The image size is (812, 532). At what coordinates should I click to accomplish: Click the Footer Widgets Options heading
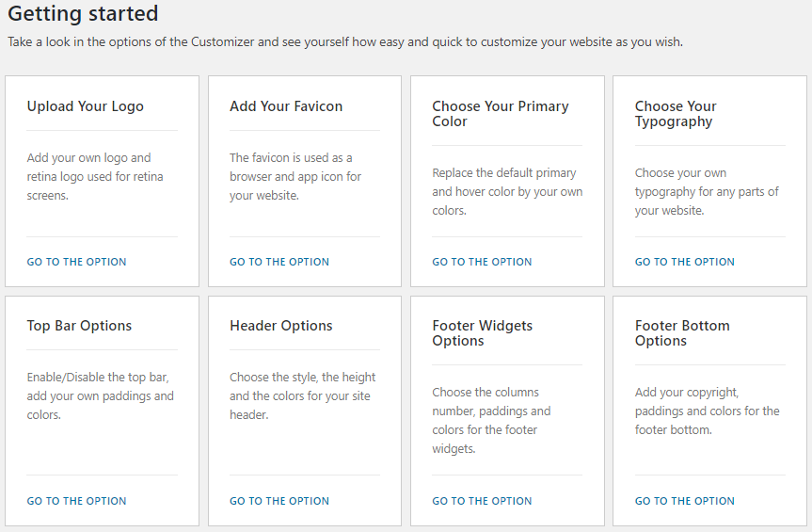coord(482,333)
